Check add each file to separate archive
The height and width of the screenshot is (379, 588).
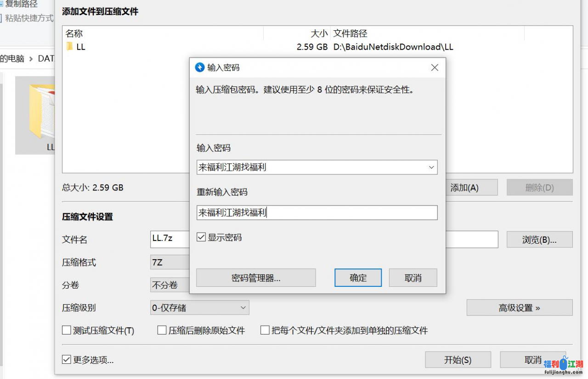tap(265, 330)
